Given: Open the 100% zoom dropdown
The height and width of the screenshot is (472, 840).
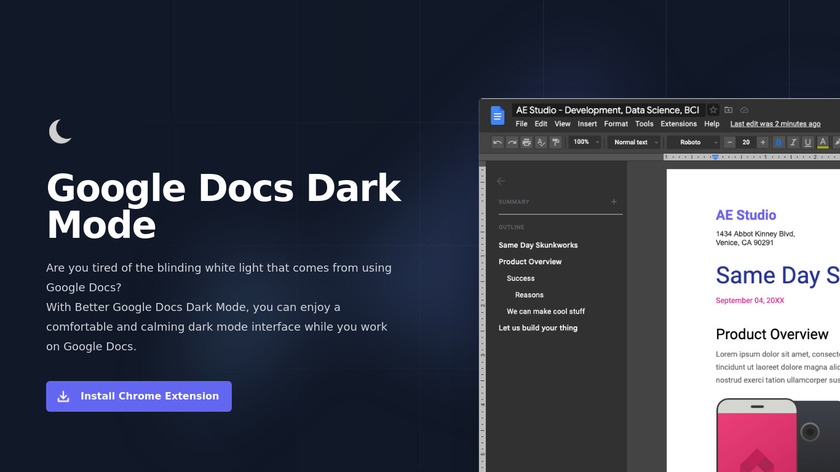Looking at the screenshot, I should click(x=585, y=143).
